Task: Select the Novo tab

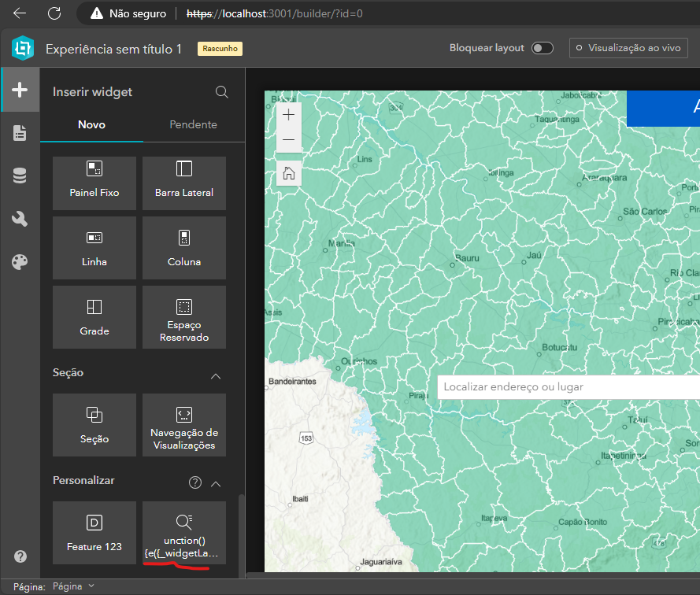Action: [91, 124]
